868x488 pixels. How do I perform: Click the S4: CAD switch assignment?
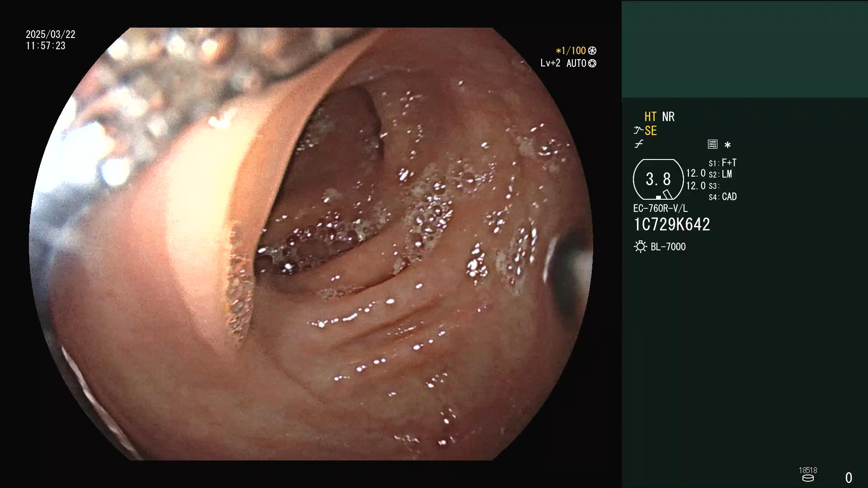coord(722,197)
